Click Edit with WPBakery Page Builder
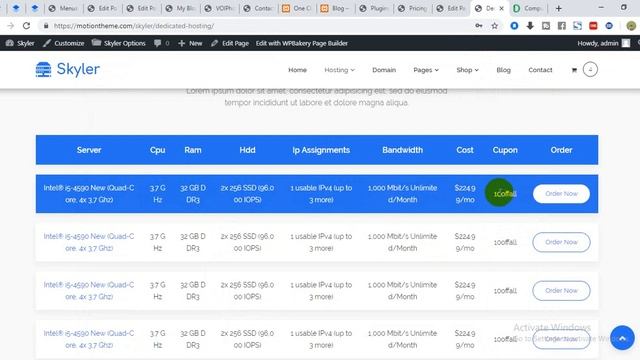This screenshot has height=360, width=640. tap(302, 43)
